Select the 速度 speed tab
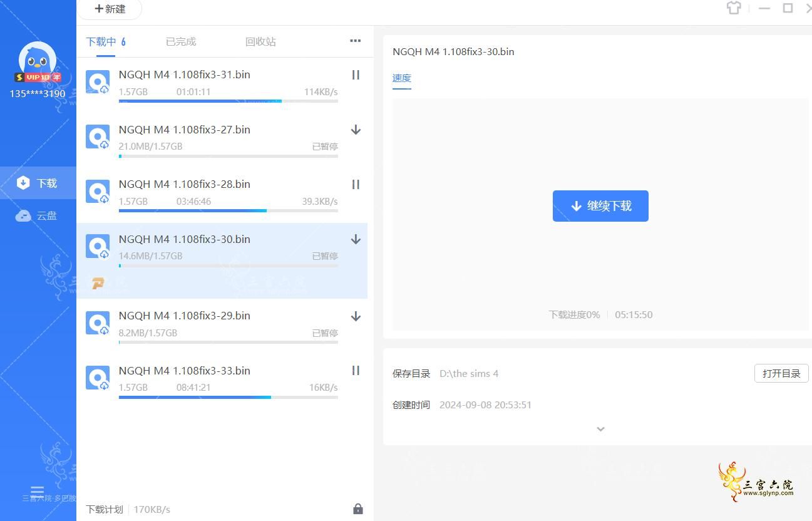812x521 pixels. pos(402,78)
